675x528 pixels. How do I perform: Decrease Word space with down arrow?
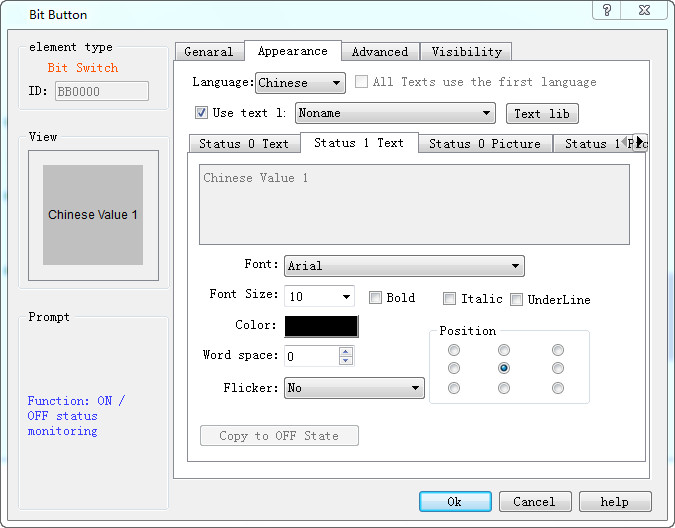tap(346, 361)
